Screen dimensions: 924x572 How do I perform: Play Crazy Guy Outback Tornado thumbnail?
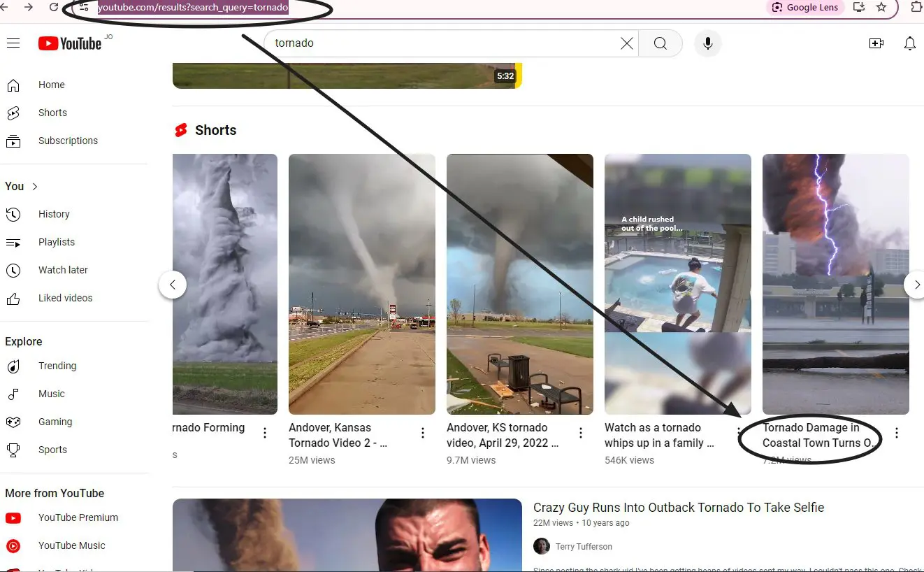(347, 535)
